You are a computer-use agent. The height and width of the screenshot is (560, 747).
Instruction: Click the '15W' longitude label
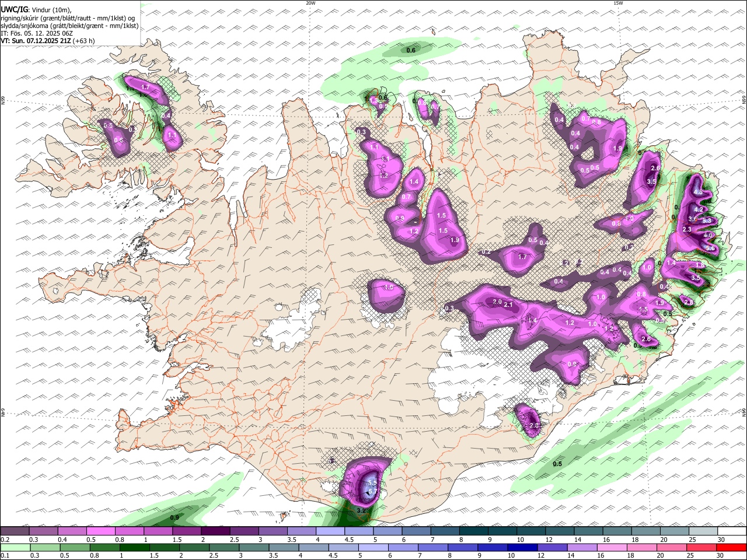pos(617,3)
